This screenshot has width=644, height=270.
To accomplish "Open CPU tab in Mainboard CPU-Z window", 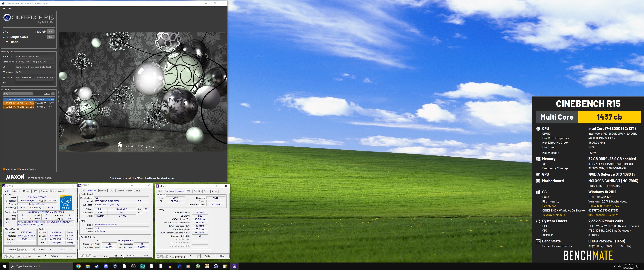I will coord(83,191).
